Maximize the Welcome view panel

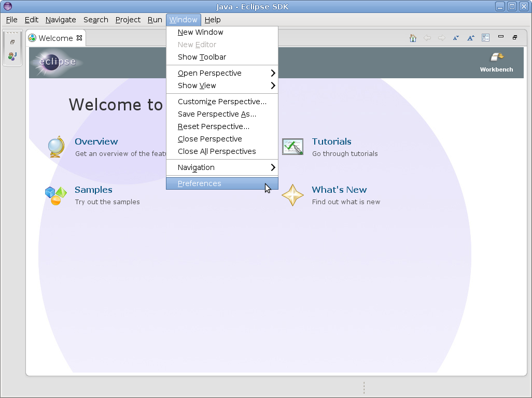point(515,37)
